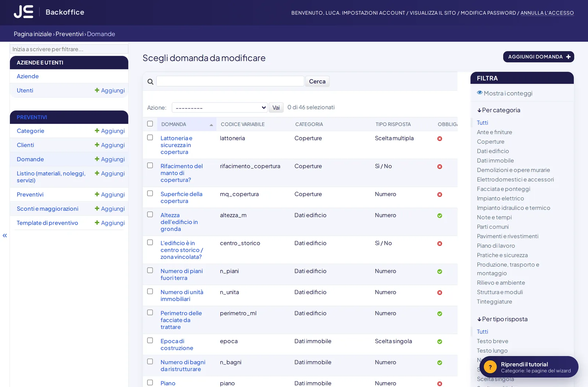Click green check icon in epoca row
The image size is (588, 387).
440,341
